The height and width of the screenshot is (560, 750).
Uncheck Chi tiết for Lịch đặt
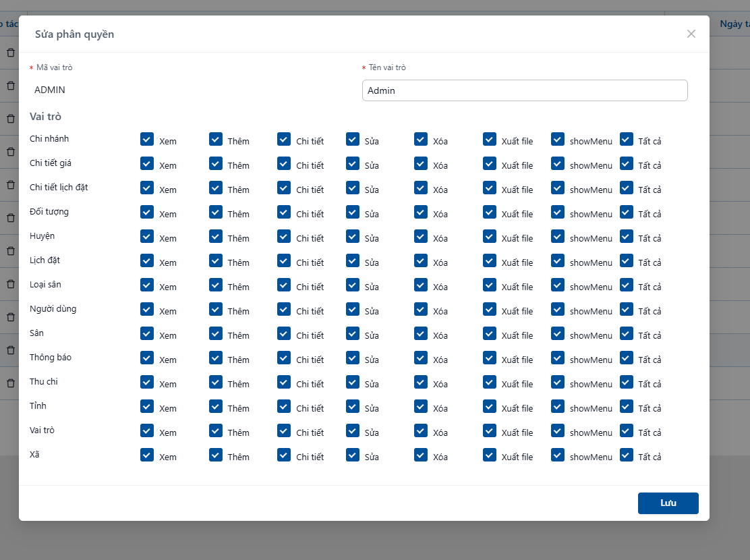[284, 261]
